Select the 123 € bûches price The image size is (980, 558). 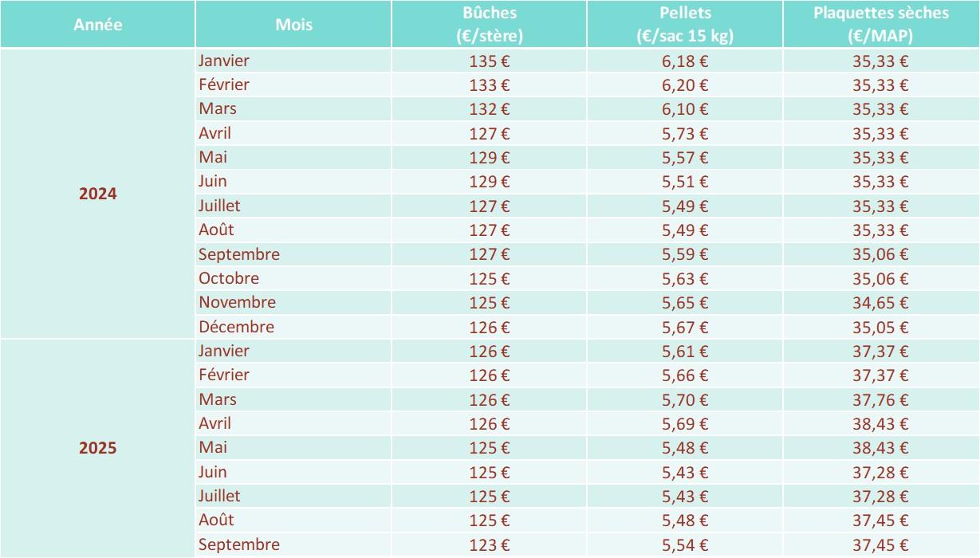(x=490, y=544)
